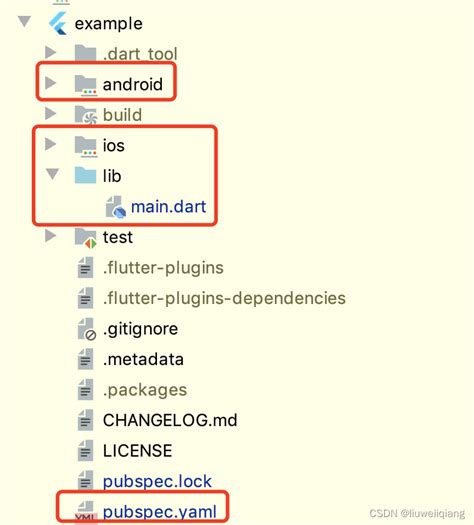This screenshot has height=525, width=474.
Task: Expand the ios folder arrow
Action: tap(51, 144)
